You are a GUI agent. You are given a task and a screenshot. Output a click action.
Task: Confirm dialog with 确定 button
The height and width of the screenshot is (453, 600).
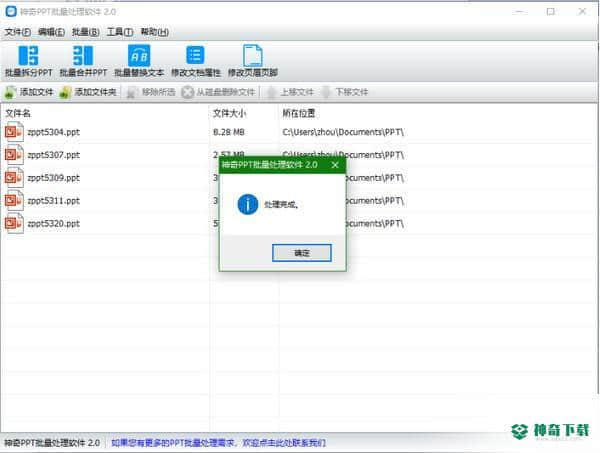[302, 253]
